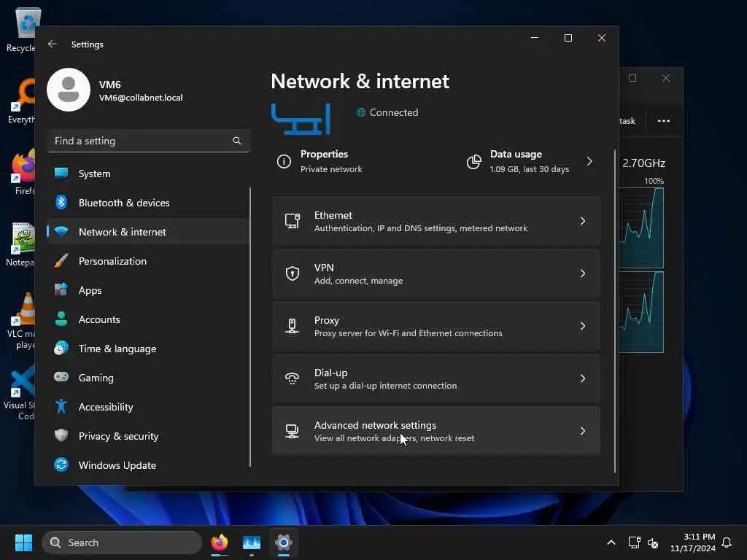The image size is (747, 560).
Task: Open Time & language settings
Action: point(148,349)
